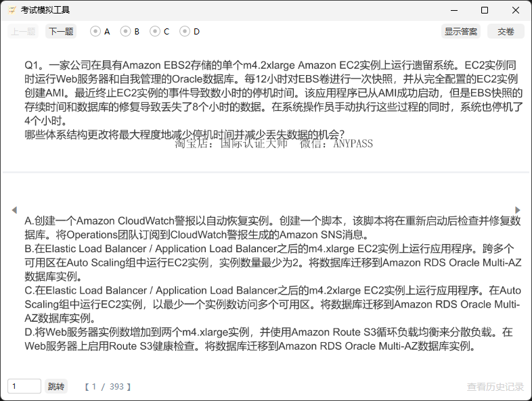The height and width of the screenshot is (401, 532).
Task: Go to previous question button
Action: click(23, 32)
